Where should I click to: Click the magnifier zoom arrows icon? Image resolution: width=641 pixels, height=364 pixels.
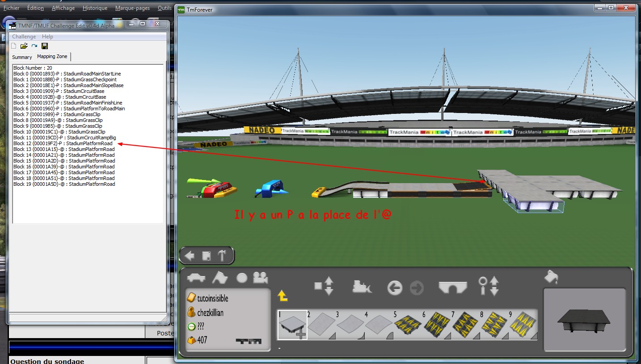coord(488,286)
